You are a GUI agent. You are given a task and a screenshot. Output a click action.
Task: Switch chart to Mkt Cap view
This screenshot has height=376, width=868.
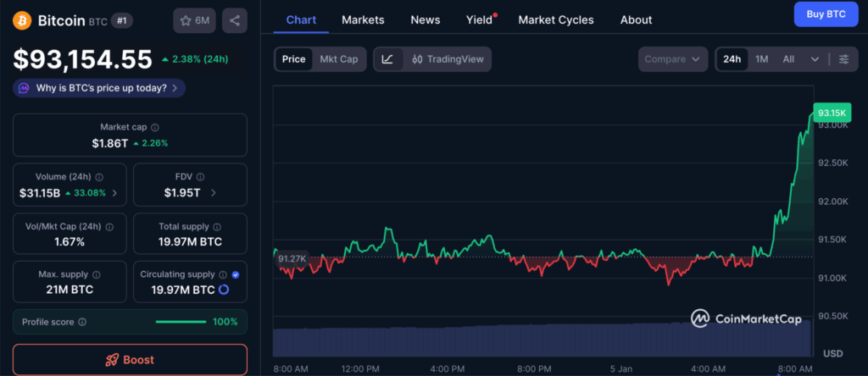pyautogui.click(x=338, y=59)
